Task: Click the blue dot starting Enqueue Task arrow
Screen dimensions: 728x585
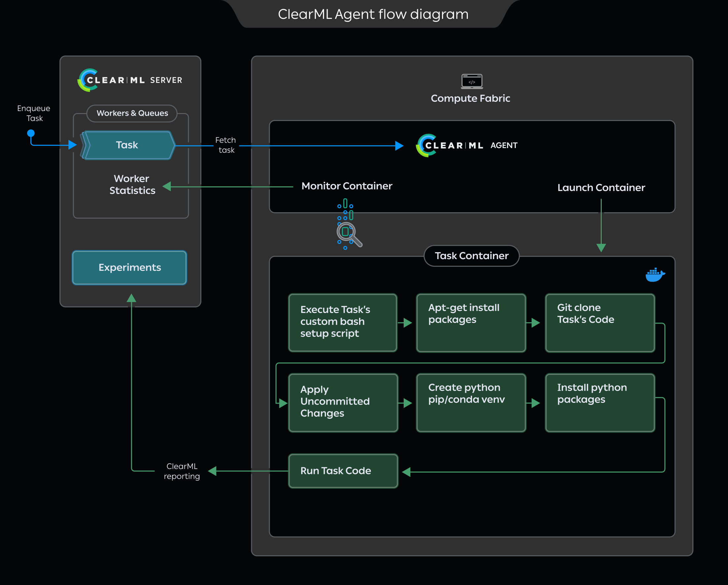Action: tap(31, 133)
